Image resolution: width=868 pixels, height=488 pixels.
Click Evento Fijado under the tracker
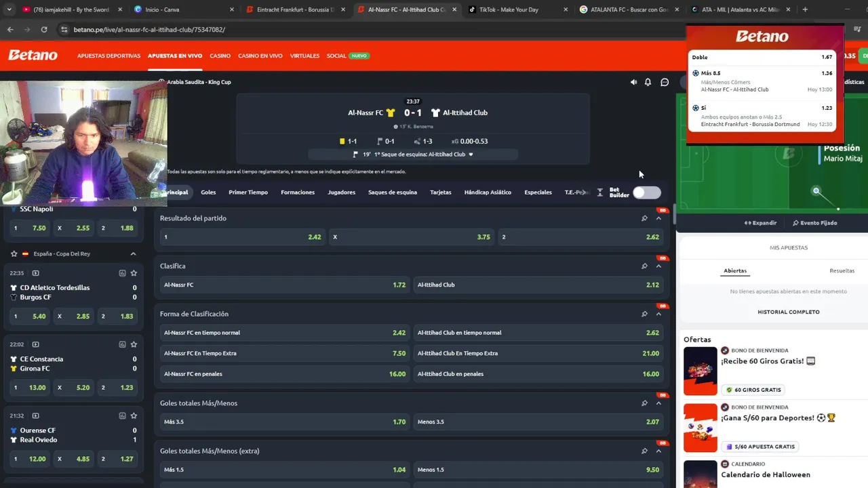coord(815,223)
